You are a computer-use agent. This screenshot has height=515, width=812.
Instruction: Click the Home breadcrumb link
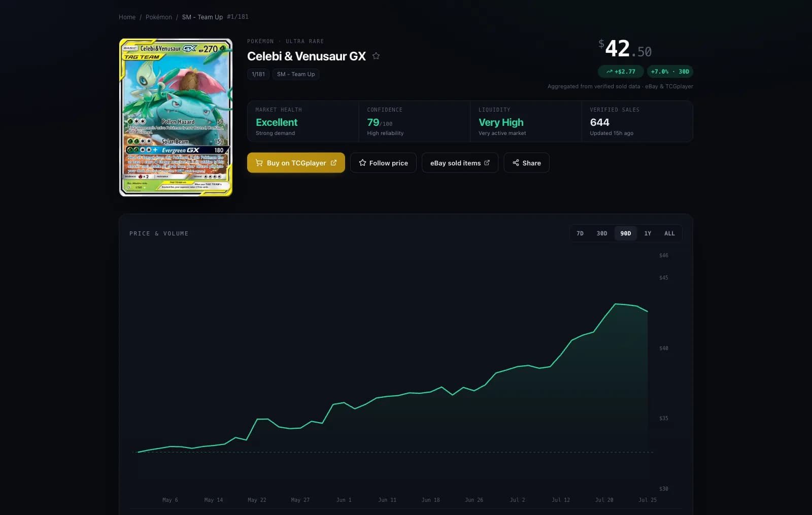(x=127, y=17)
